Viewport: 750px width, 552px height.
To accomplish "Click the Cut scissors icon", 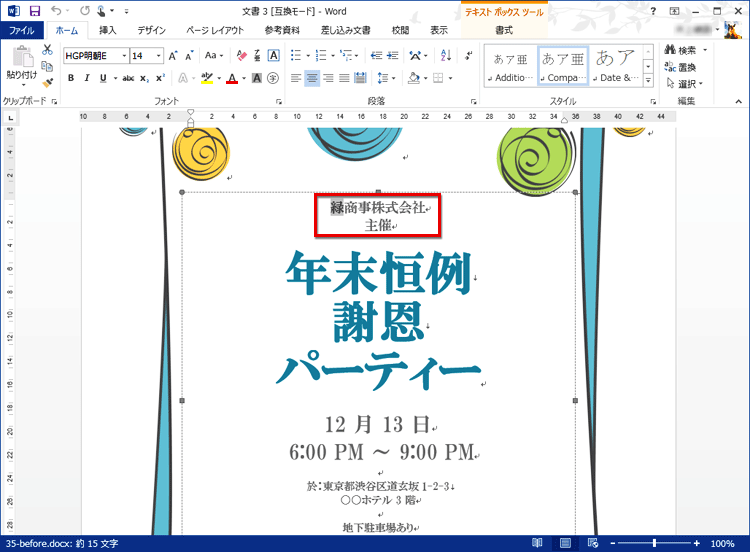I will pos(47,50).
